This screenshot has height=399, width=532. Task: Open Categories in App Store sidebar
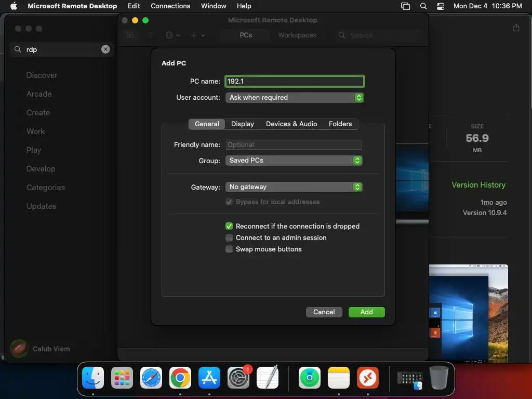point(46,187)
